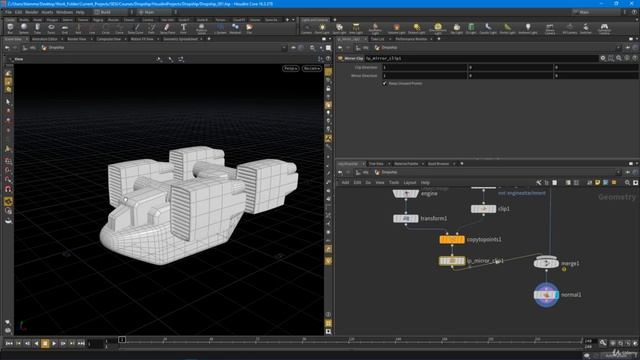Screen dimensions: 640x360
Task: Add a Point Light from shelf
Action: coord(322,29)
